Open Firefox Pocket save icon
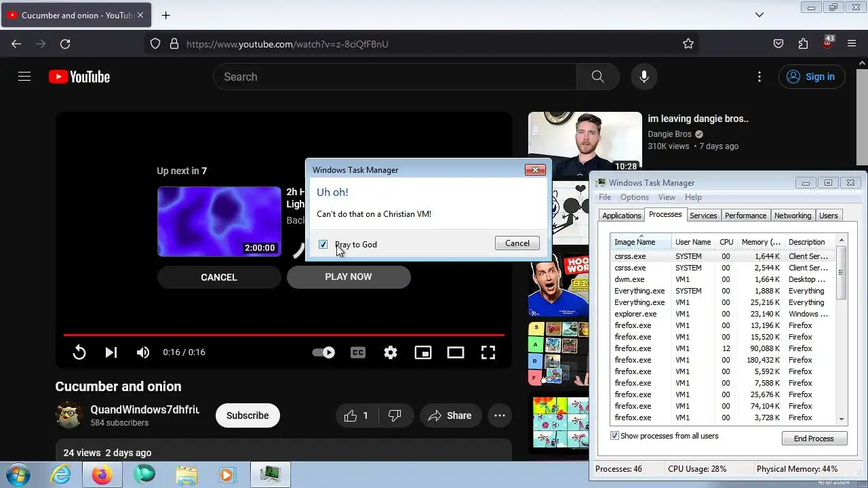868x488 pixels. (778, 43)
